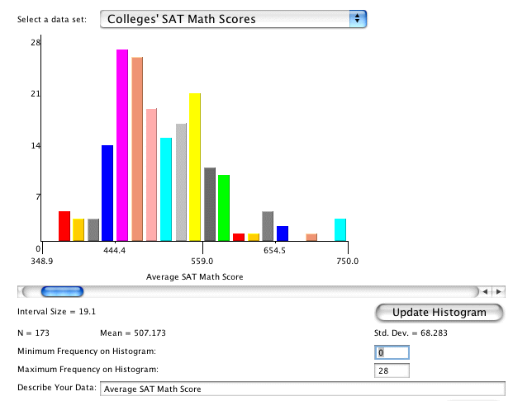This screenshot has height=401, width=532.
Task: Click the tall salmon bar next to magenta
Action: (137, 149)
